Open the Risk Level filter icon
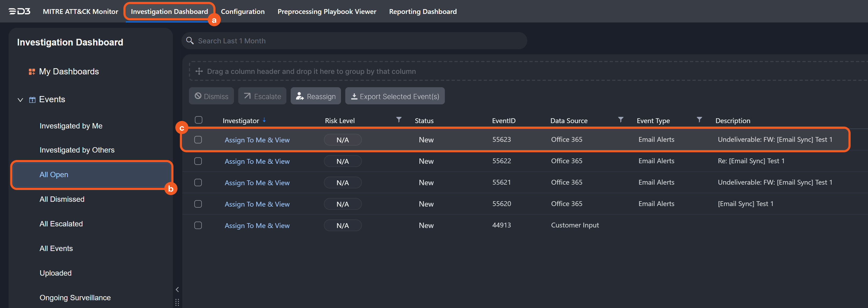Screen dimensions: 868x308 [x=399, y=120]
